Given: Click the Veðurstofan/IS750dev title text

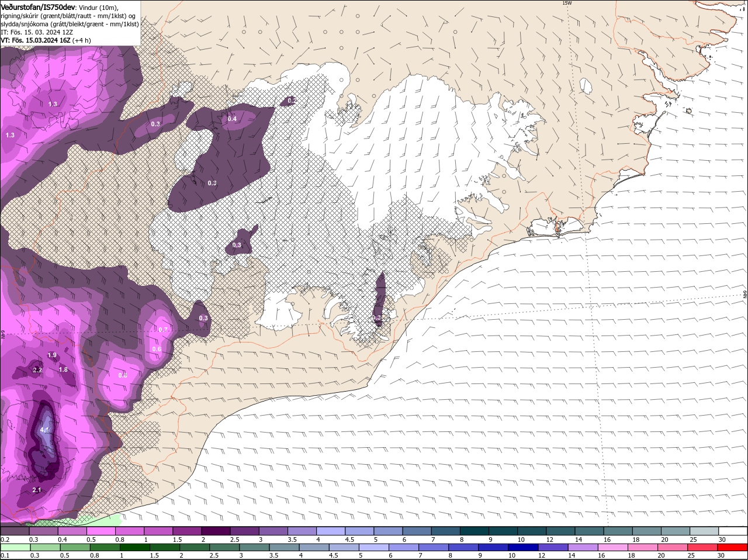Looking at the screenshot, I should point(38,7).
